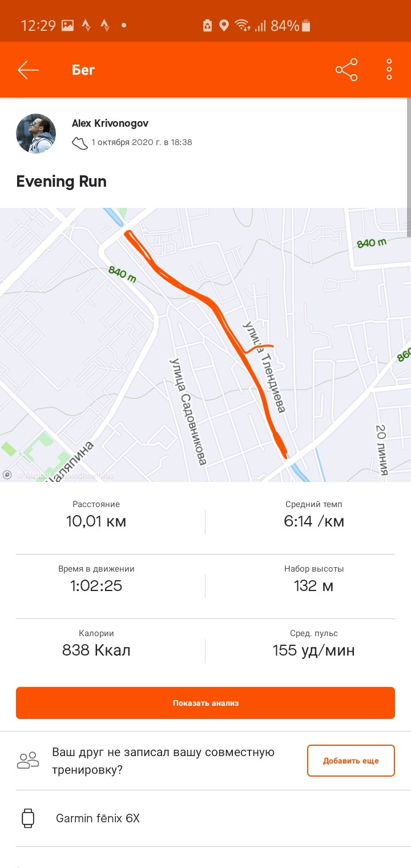Tap the running shoe activity icon

[80, 143]
